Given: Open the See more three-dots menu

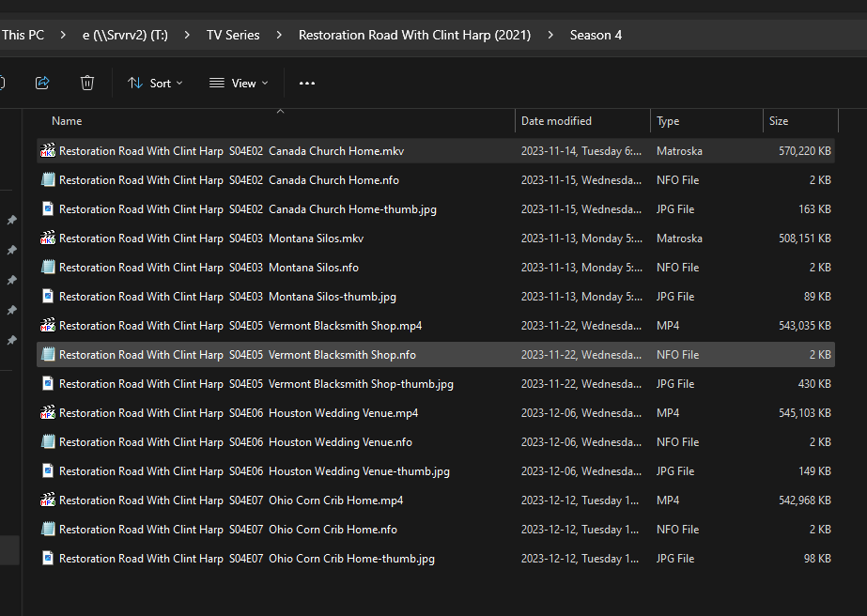Looking at the screenshot, I should [307, 83].
